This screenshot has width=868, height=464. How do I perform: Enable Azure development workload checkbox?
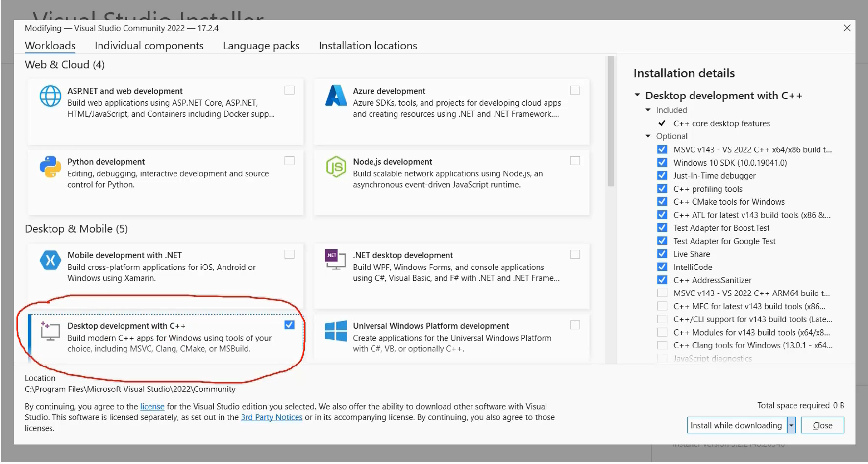click(x=575, y=90)
